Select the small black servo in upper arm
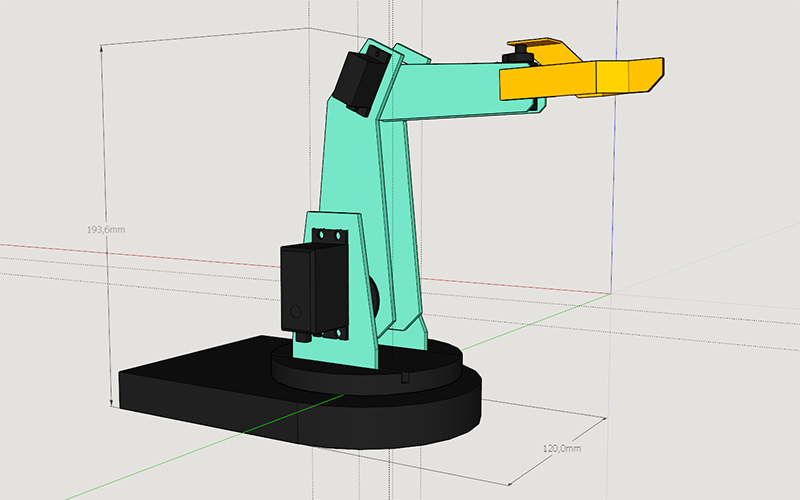The width and height of the screenshot is (800, 500). coord(360,83)
